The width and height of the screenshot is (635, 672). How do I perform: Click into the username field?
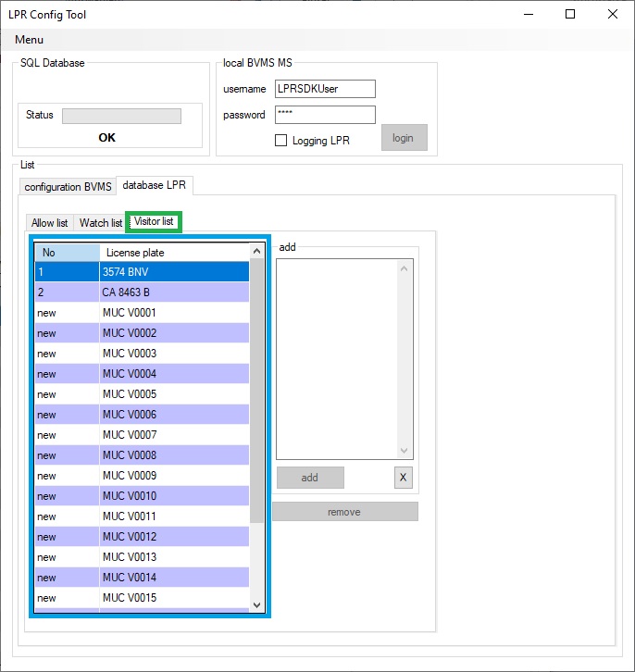pyautogui.click(x=325, y=89)
